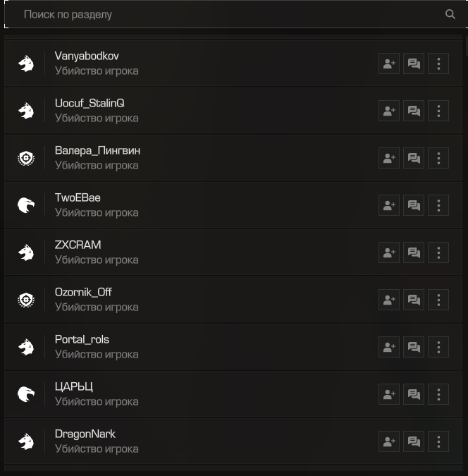Click the search magnifier icon
Viewport: 468px width, 476px height.
(450, 14)
